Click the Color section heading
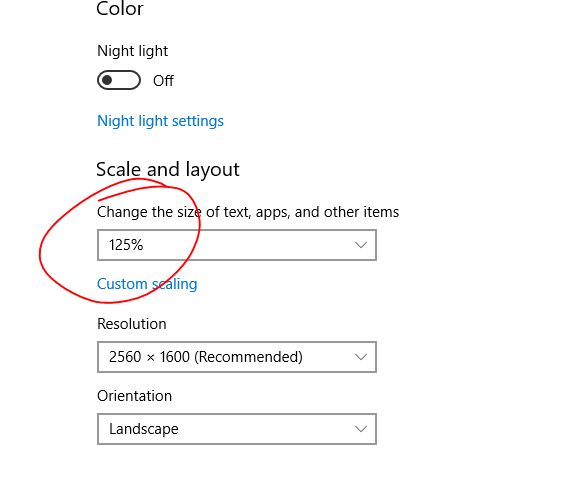570x479 pixels. pyautogui.click(x=120, y=8)
